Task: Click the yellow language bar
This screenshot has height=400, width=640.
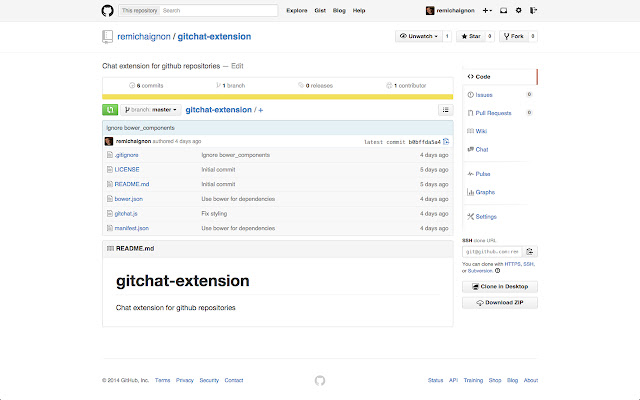Action: [x=278, y=97]
